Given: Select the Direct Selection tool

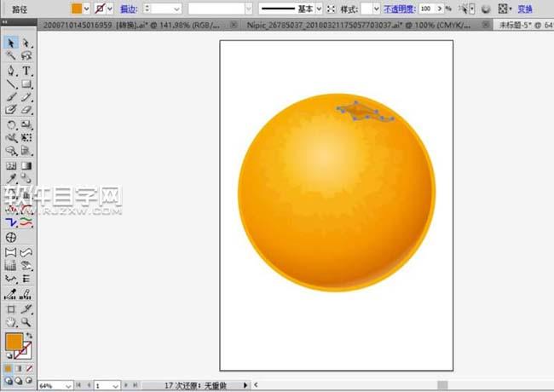Looking at the screenshot, I should click(x=26, y=43).
